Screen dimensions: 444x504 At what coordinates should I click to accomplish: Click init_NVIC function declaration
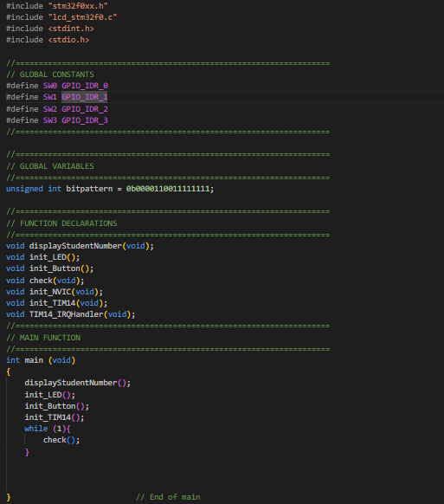tap(55, 292)
